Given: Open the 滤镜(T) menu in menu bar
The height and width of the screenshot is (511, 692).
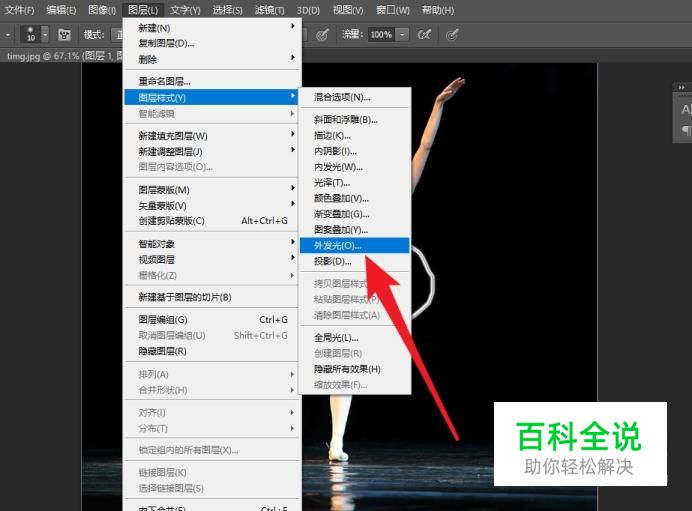Looking at the screenshot, I should pyautogui.click(x=269, y=10).
